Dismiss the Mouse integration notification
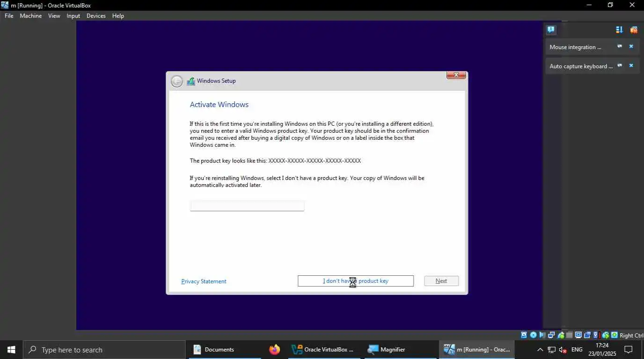644x359 pixels. tap(631, 46)
